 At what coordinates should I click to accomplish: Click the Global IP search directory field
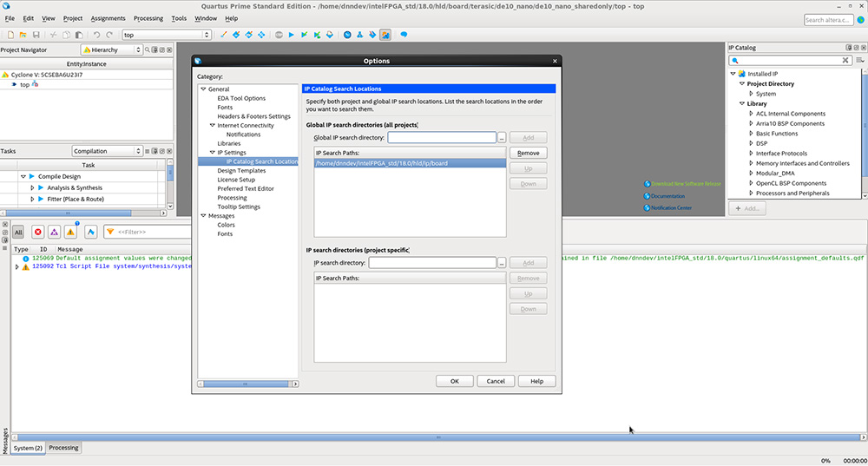point(442,138)
